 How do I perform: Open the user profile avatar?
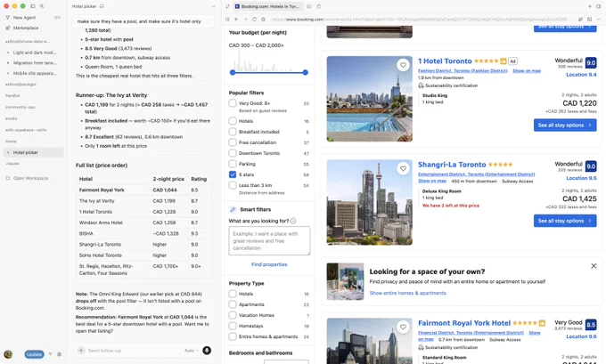point(8,354)
